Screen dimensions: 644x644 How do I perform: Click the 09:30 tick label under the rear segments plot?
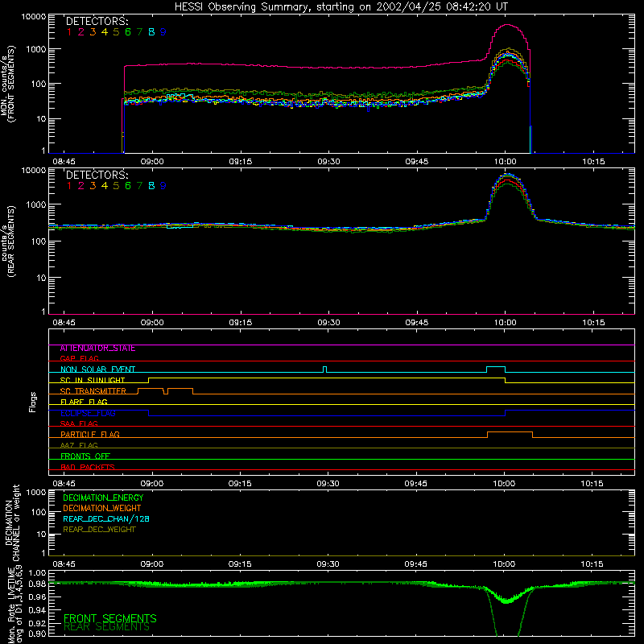pos(328,323)
